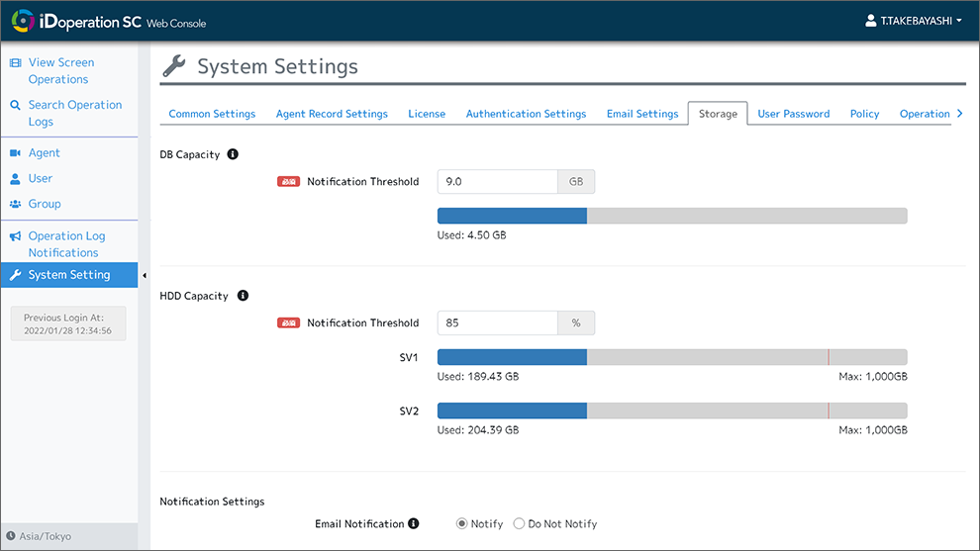This screenshot has height=551, width=980.
Task: Click the SV1 server label
Action: point(409,357)
